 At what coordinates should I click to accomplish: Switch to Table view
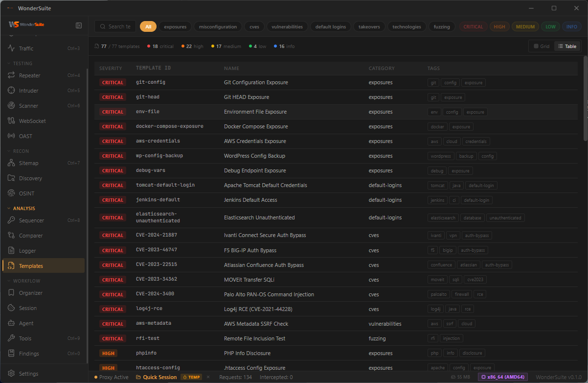click(567, 46)
